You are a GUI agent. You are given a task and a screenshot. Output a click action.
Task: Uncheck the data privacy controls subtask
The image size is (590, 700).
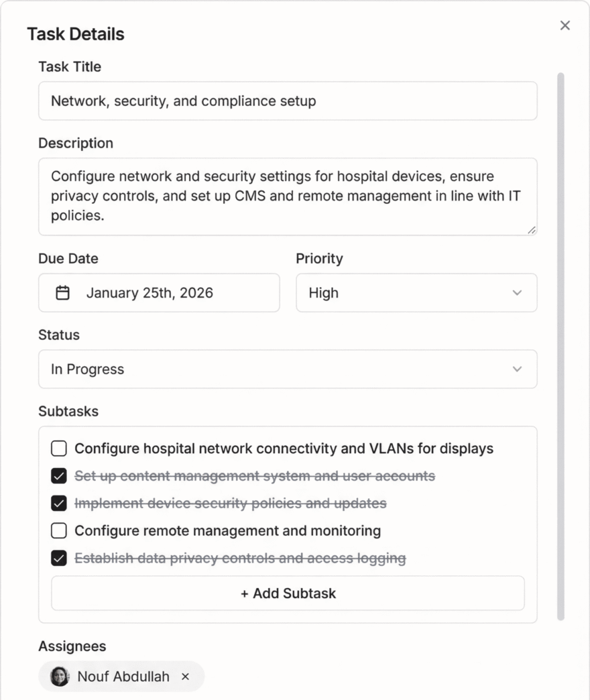pos(58,558)
